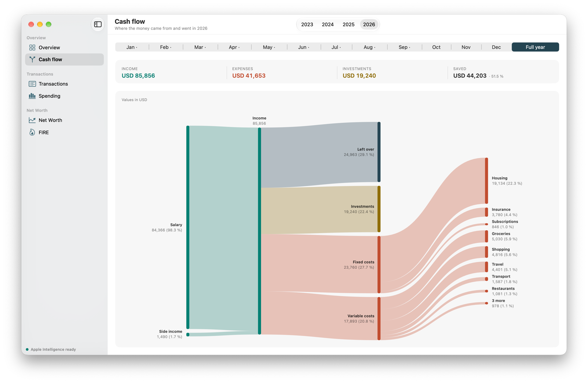
Task: Switch to the Oct month tab
Action: (436, 47)
